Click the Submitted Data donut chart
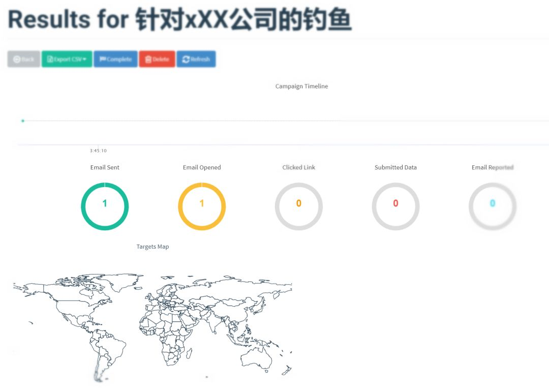Image resolution: width=549 pixels, height=392 pixels. (395, 206)
